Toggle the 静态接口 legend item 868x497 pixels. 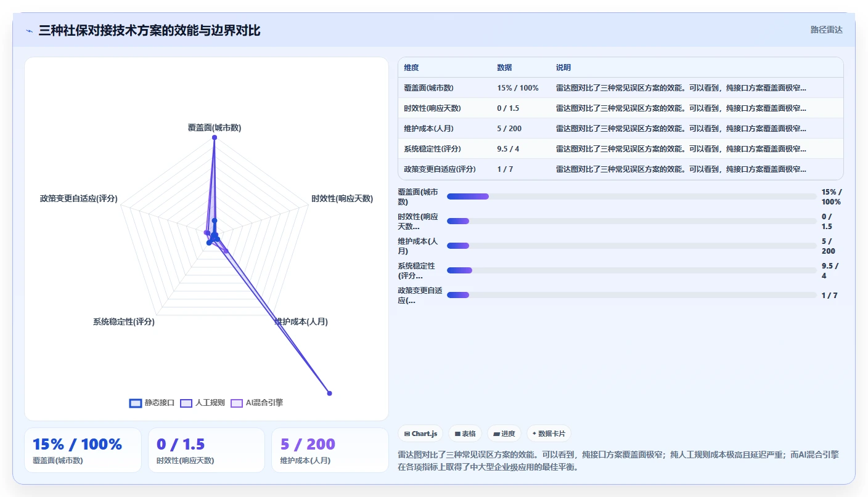152,403
